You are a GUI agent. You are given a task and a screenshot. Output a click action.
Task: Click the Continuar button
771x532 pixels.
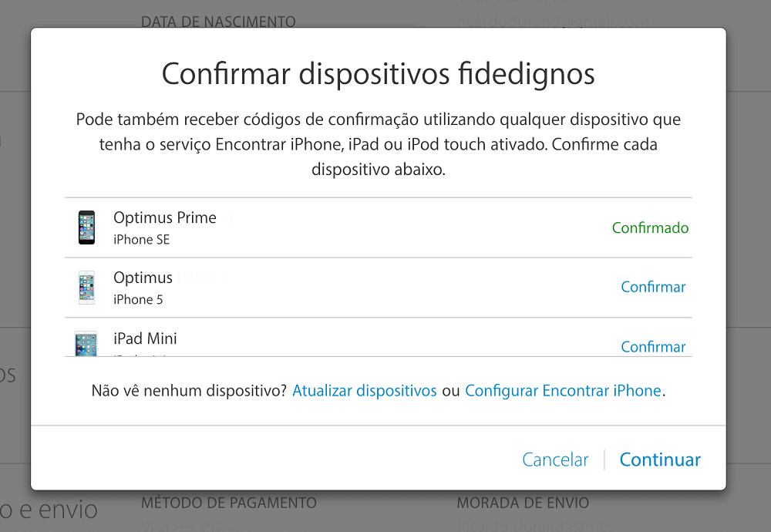tap(660, 460)
